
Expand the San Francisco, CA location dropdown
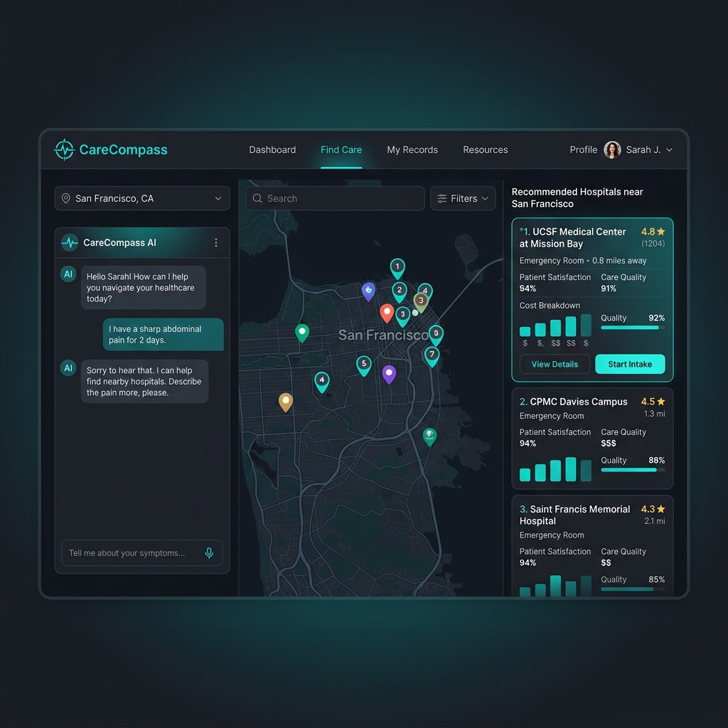[142, 198]
